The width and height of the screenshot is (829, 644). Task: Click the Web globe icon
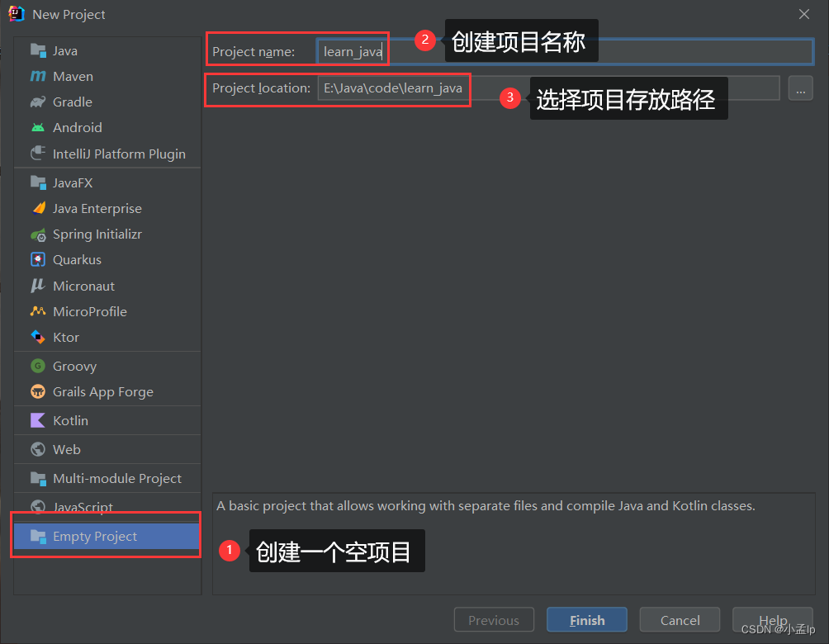(x=38, y=449)
